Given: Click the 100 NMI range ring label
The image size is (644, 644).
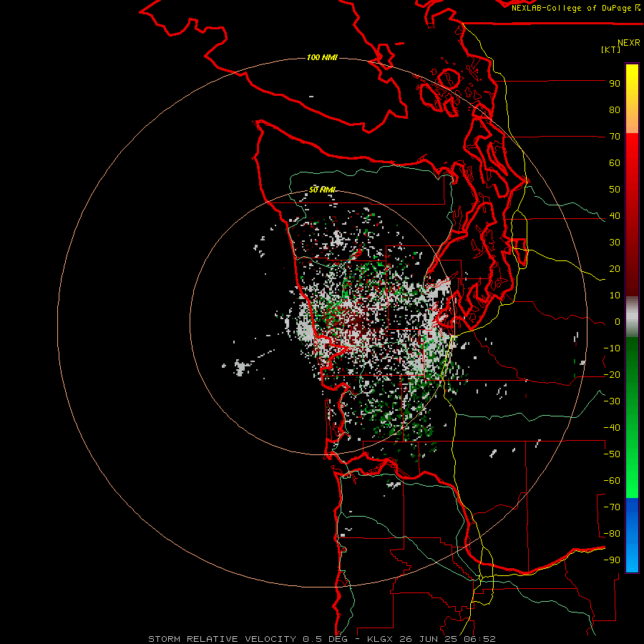Looking at the screenshot, I should coord(322,57).
